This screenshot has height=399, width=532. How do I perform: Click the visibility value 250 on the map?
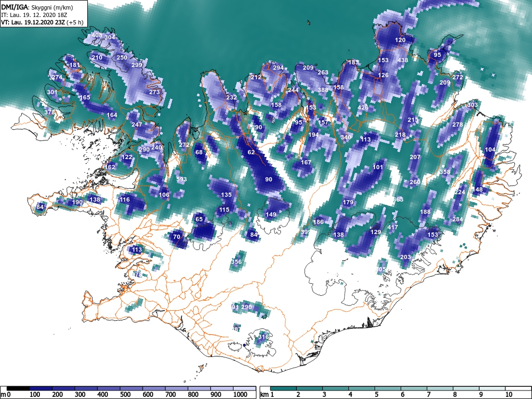[122, 57]
